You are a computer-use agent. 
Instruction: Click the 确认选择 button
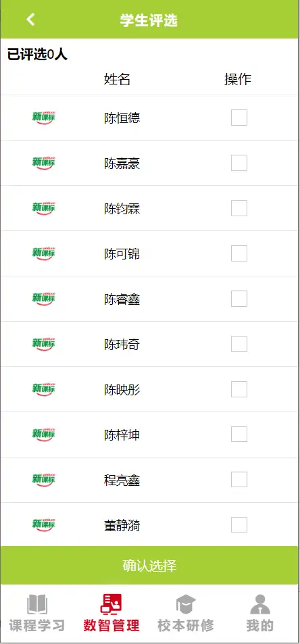(149, 566)
